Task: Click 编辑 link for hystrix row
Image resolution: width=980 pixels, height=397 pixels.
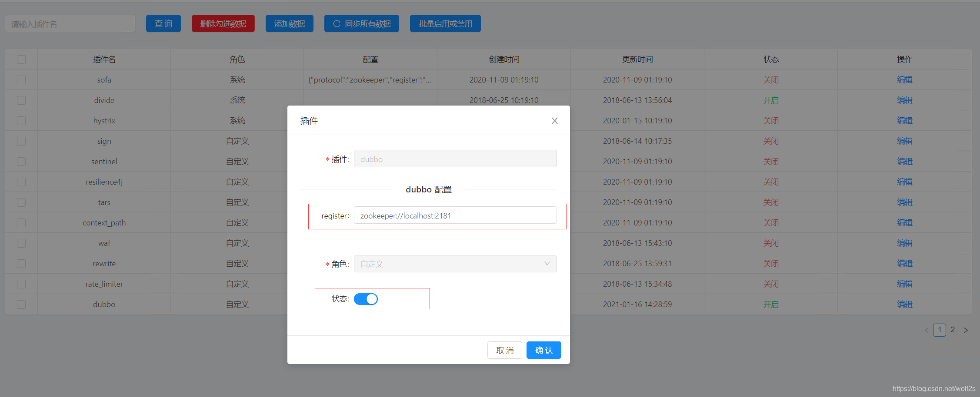Action: click(904, 120)
